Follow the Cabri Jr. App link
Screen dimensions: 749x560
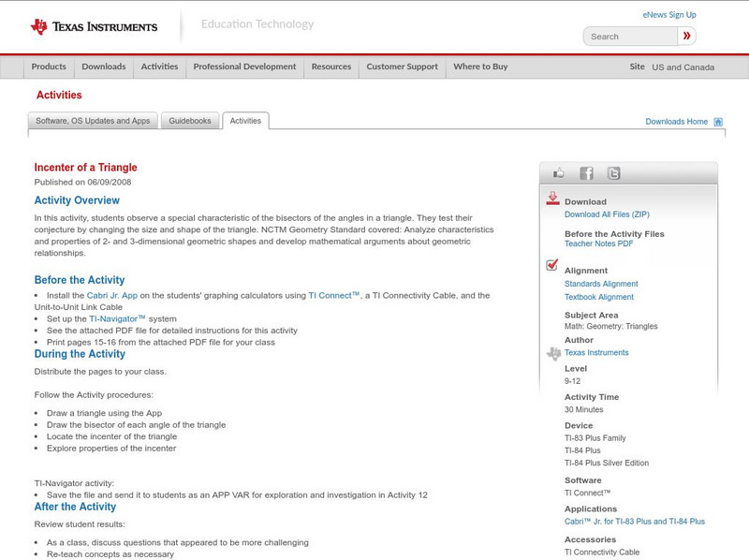pyautogui.click(x=111, y=296)
